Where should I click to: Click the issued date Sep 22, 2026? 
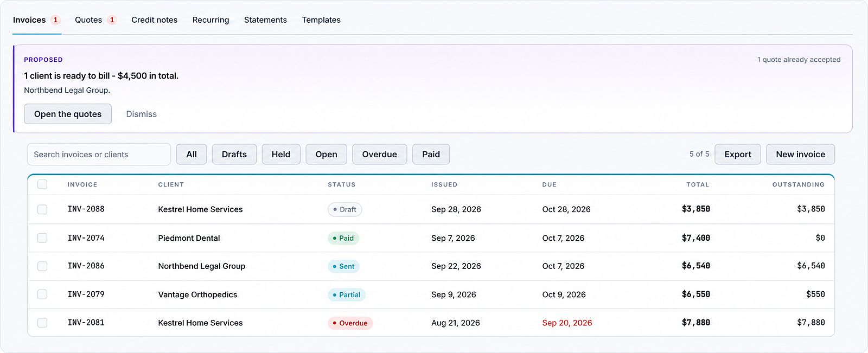click(456, 266)
